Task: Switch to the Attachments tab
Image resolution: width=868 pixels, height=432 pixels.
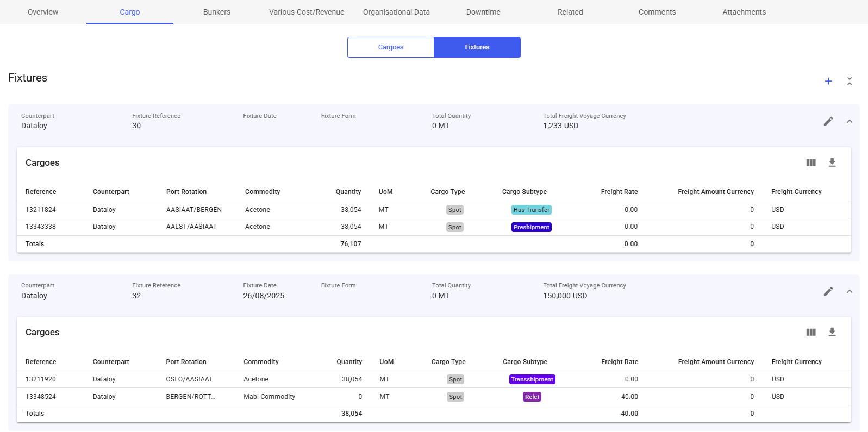Action: click(x=744, y=12)
